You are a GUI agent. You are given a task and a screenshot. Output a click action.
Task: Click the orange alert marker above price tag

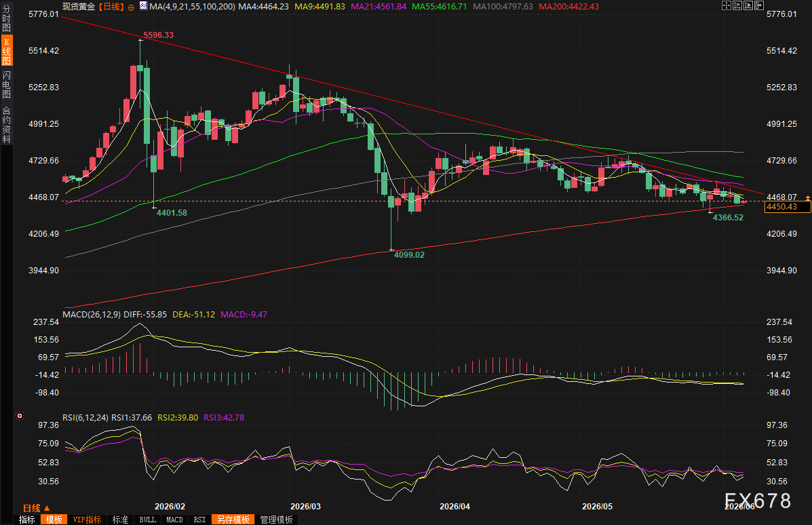point(808,198)
